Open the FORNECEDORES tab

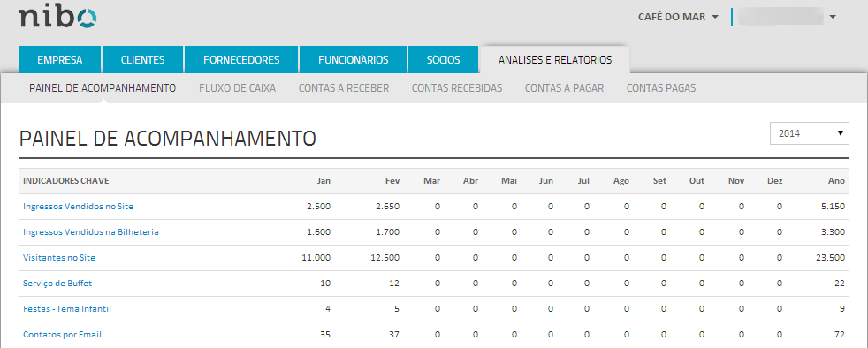241,60
